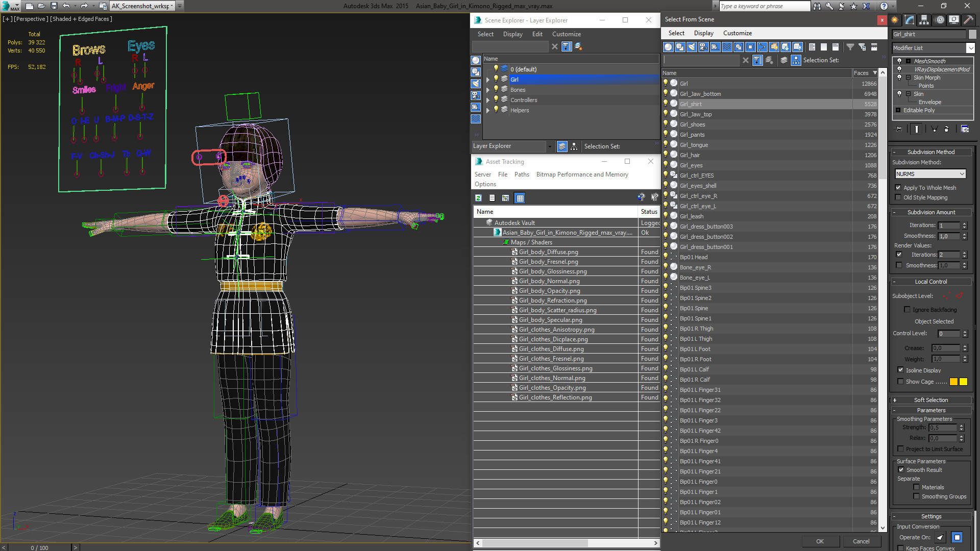Expand the Girl layer in Layer Explorer

pyautogui.click(x=488, y=80)
